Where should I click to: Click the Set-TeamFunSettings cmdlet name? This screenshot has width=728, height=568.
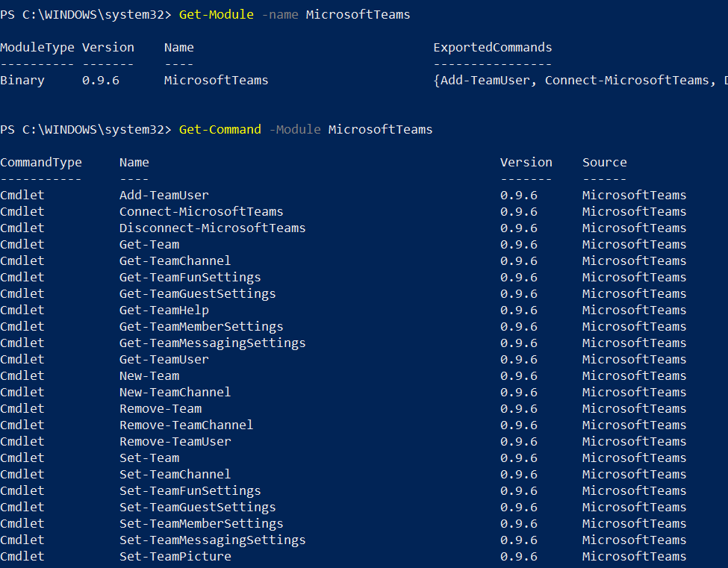click(190, 491)
